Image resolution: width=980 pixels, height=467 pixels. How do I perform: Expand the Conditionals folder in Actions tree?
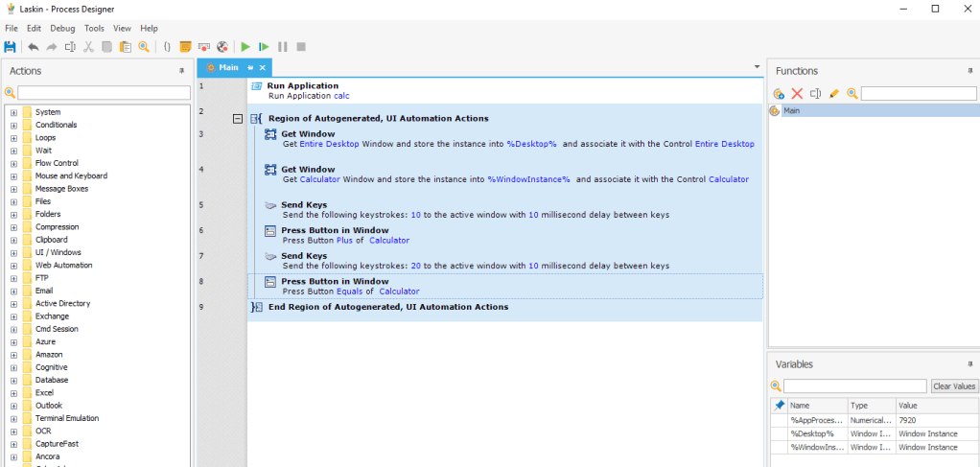[13, 125]
